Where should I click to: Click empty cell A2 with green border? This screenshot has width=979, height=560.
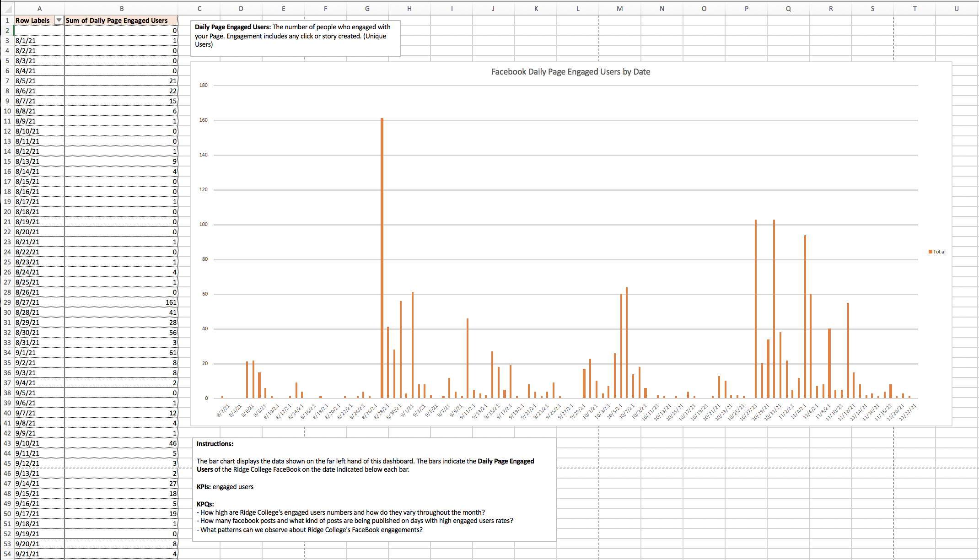click(39, 31)
